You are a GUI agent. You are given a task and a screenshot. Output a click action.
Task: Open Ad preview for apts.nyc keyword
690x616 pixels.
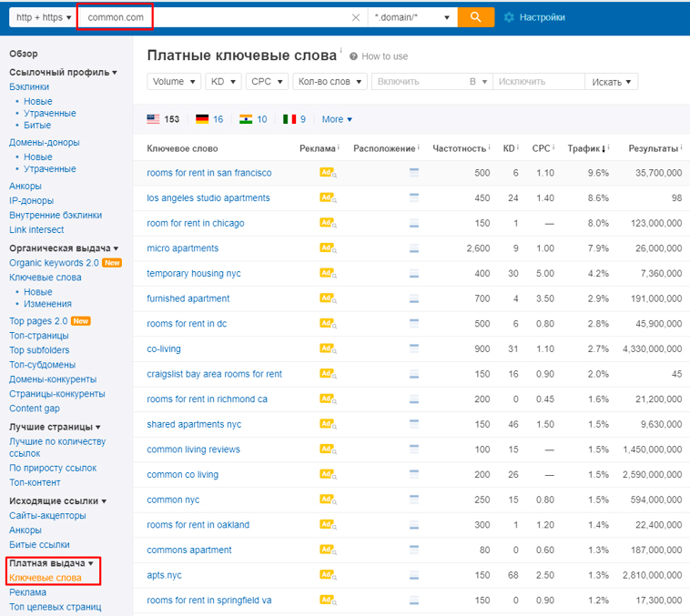coord(328,575)
